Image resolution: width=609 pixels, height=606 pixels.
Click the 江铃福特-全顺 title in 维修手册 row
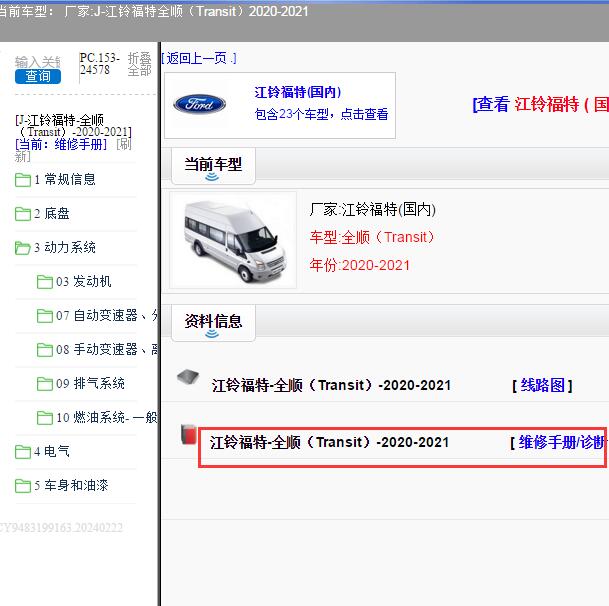pos(329,442)
